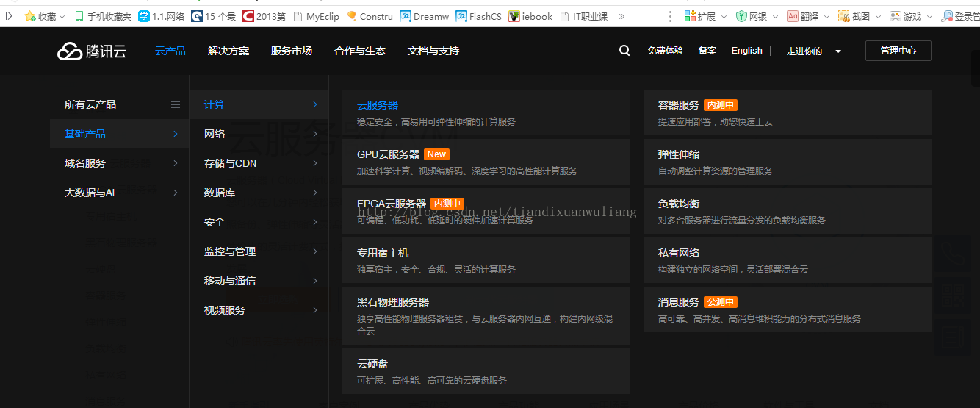
Task: Open 弹性伸缩 product link
Action: tap(788, 162)
